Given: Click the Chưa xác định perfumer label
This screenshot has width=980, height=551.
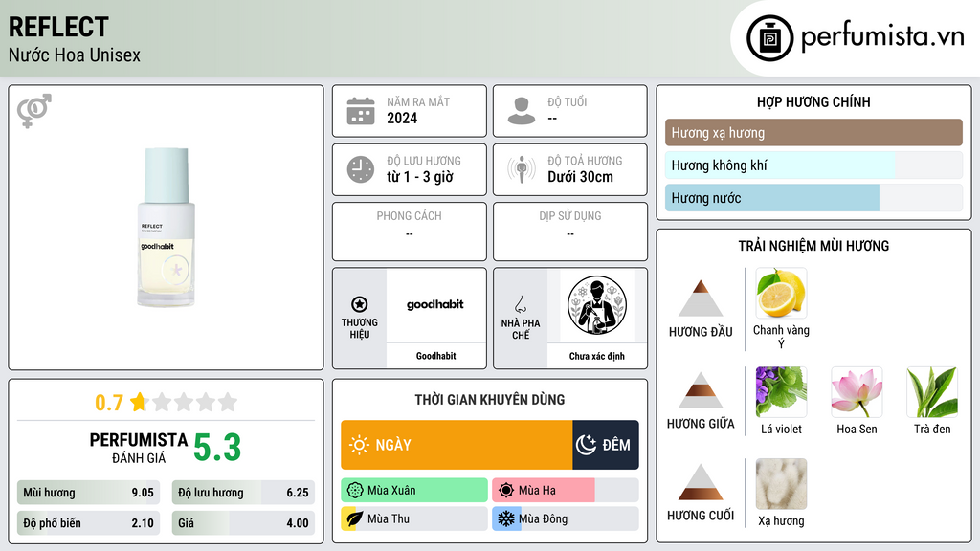Looking at the screenshot, I should pos(597,356).
